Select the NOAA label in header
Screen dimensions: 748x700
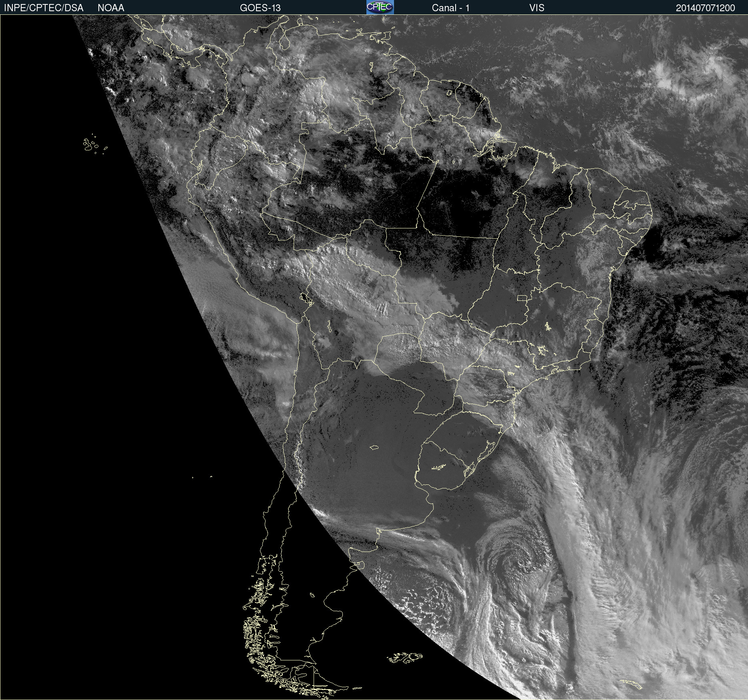pos(111,8)
